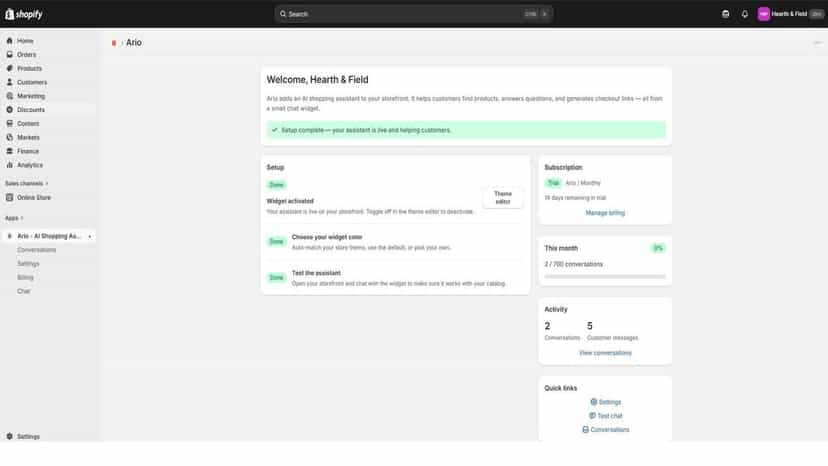
Task: Click the Discounts badge icon
Action: [x=10, y=109]
